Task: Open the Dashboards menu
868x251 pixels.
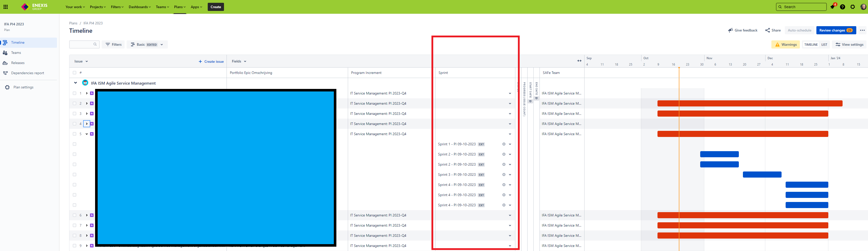Action: pos(140,7)
